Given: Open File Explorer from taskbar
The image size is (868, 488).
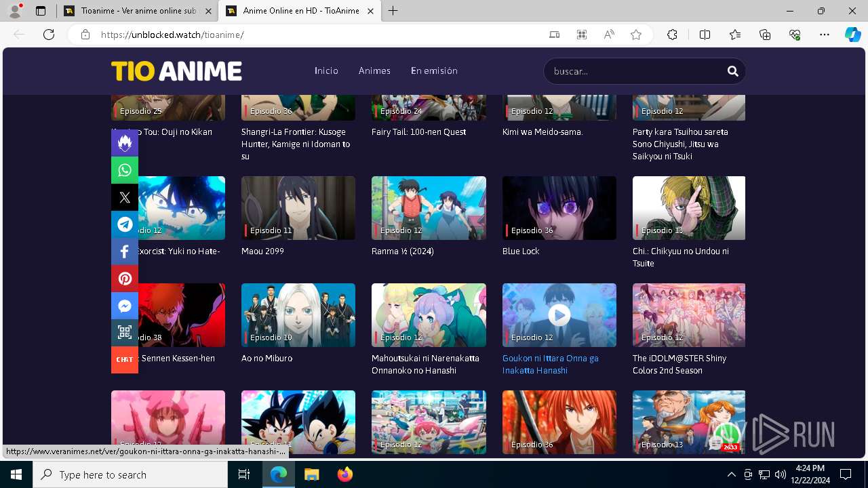Looking at the screenshot, I should coord(311,474).
